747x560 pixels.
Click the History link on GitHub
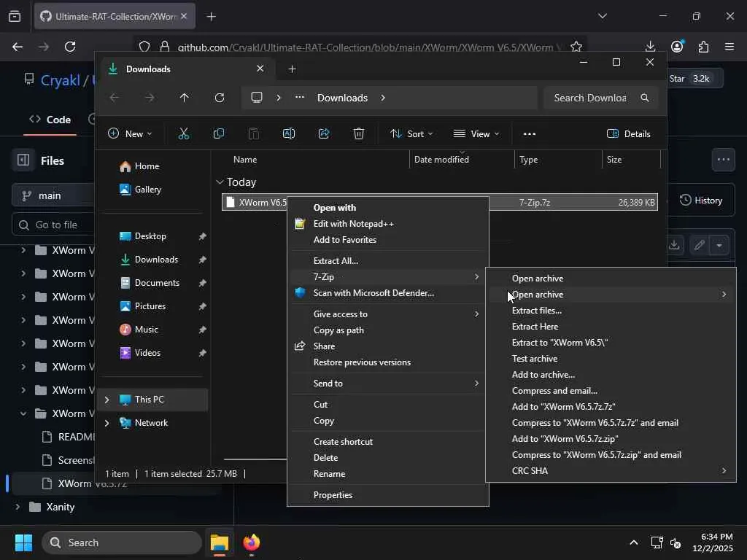coord(701,200)
